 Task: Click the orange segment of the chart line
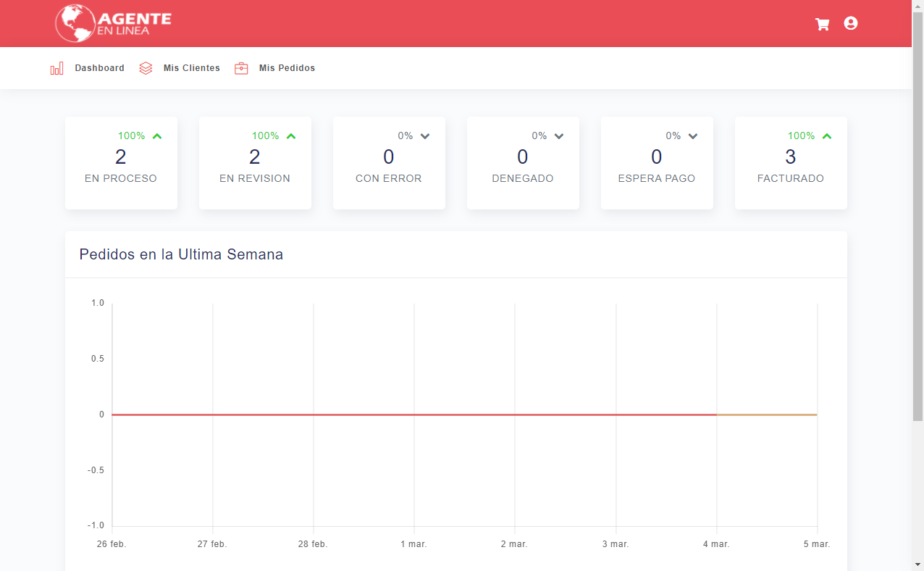(x=767, y=414)
